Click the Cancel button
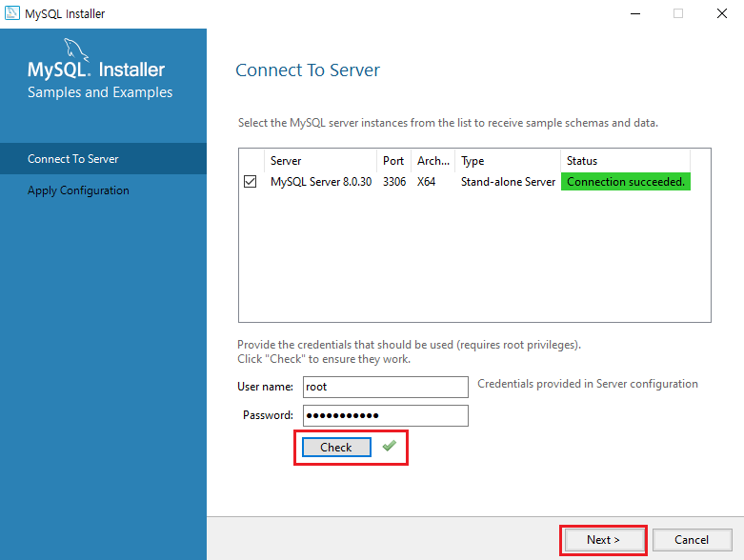 [692, 540]
